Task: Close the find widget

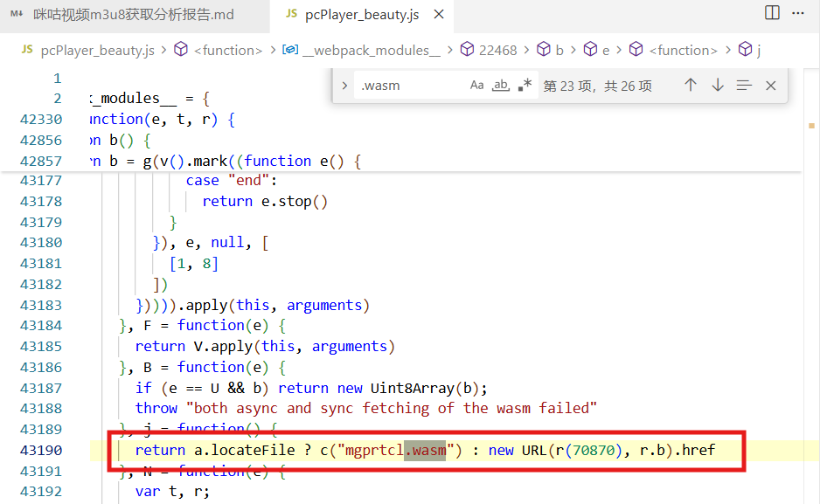Action: pos(771,86)
